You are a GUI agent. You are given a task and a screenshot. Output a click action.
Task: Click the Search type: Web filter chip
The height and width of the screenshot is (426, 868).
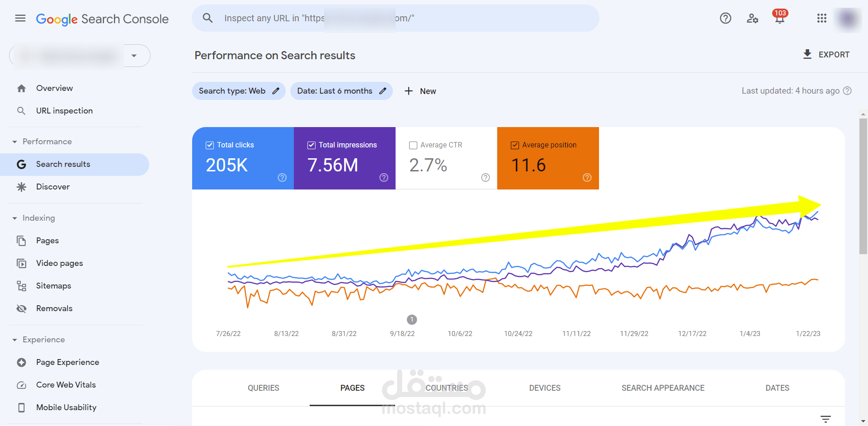coord(239,91)
